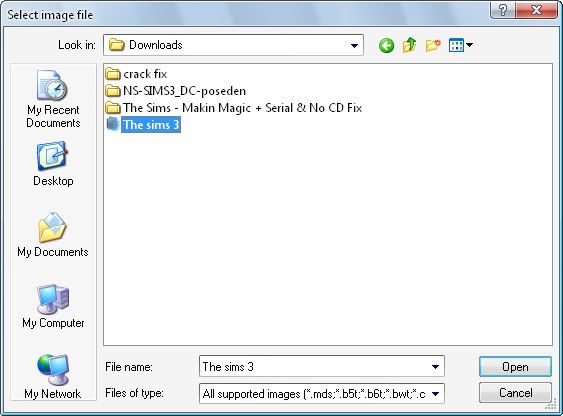Screen dimensions: 563x416
Task: Select the crack fix folder
Action: pos(136,74)
